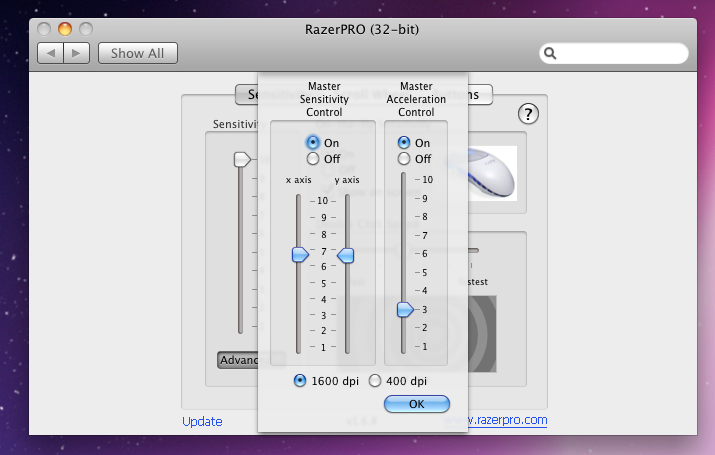The width and height of the screenshot is (715, 455).
Task: Minimize the RazerPRO window
Action: point(65,29)
